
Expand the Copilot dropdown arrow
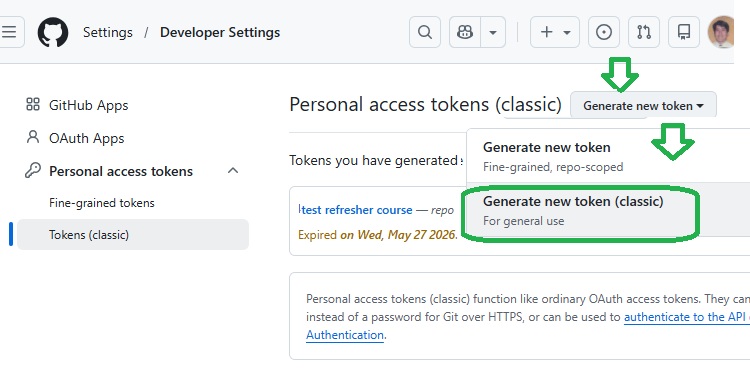pos(493,32)
